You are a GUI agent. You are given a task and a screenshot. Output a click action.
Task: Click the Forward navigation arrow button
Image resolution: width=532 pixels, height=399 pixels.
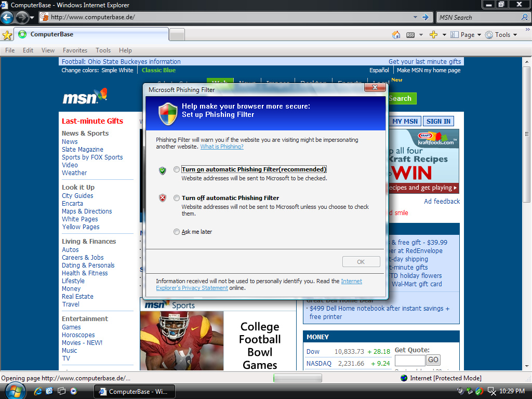22,17
